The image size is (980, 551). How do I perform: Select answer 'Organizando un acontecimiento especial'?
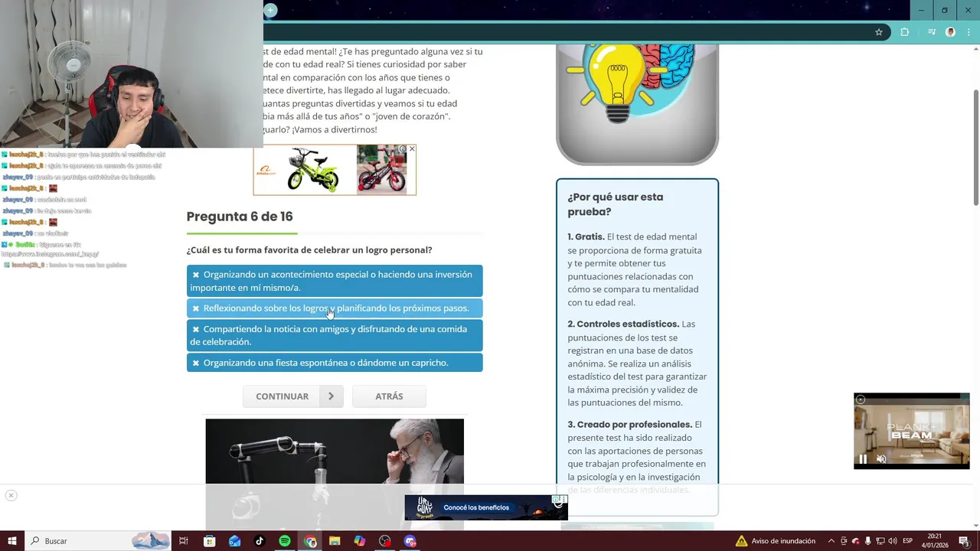click(x=335, y=281)
